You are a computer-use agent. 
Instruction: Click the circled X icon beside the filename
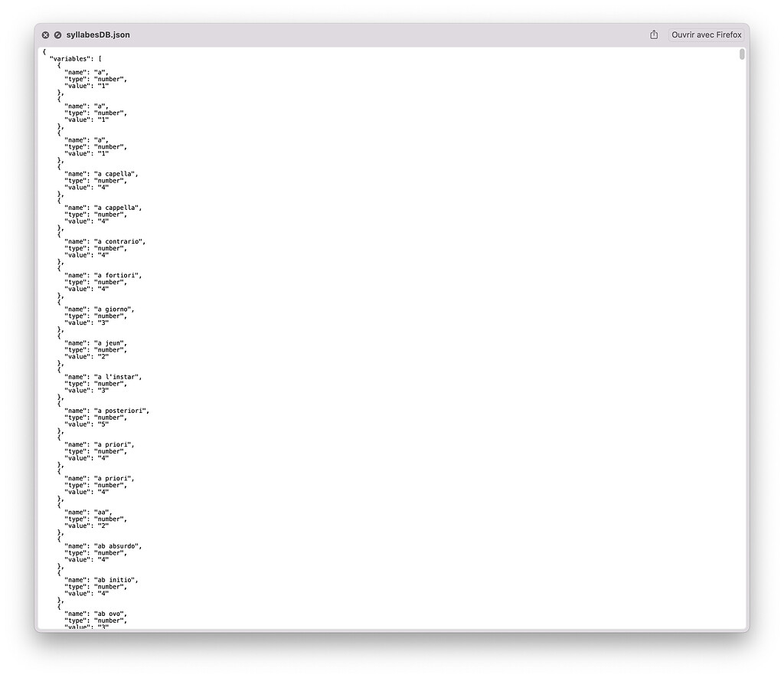pyautogui.click(x=45, y=34)
